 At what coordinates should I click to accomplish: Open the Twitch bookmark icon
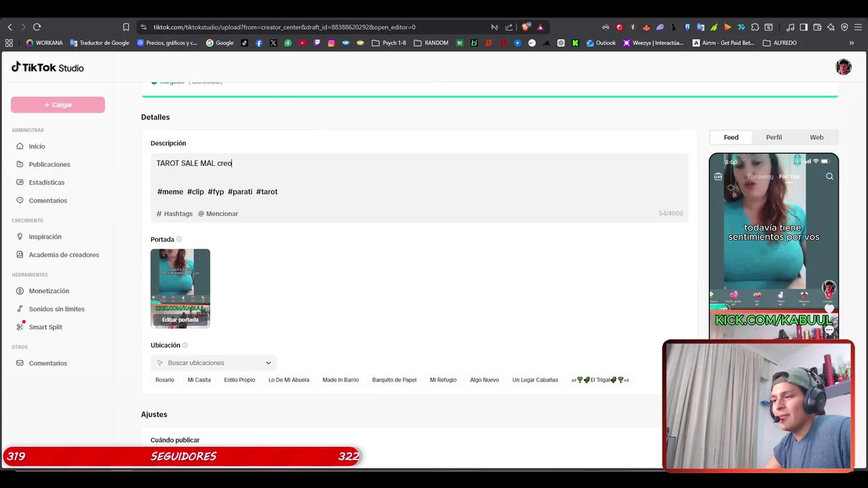coord(317,43)
